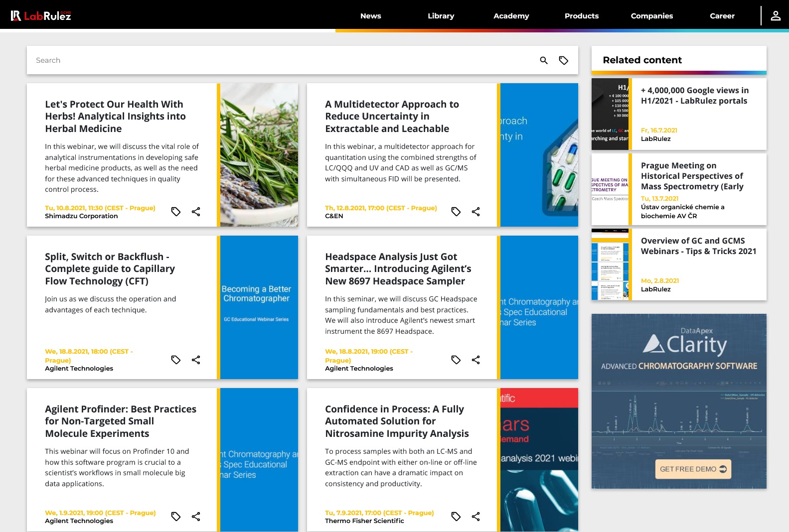The width and height of the screenshot is (789, 532).
Task: Open the Career menu
Action: pos(722,16)
